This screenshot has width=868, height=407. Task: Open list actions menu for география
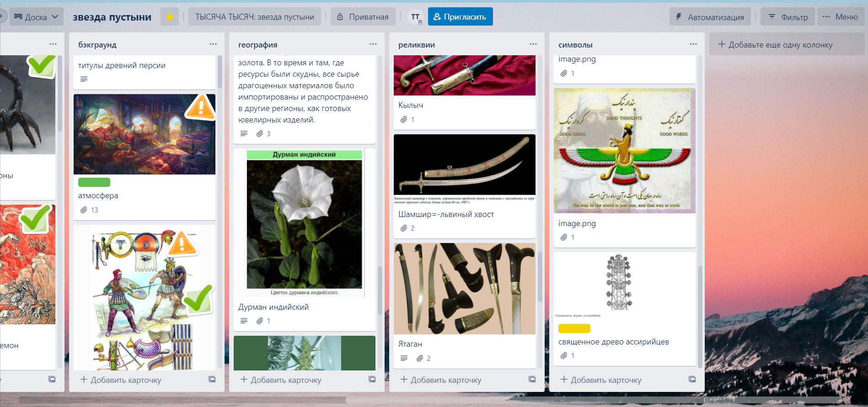coord(373,44)
